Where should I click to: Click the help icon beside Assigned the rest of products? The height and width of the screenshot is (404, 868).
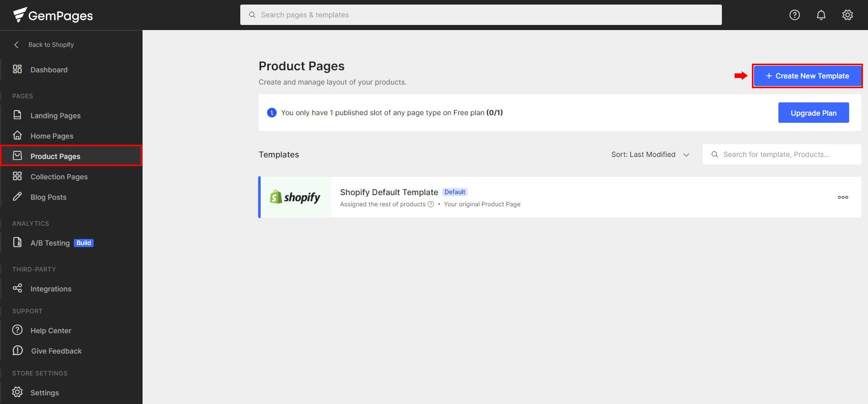coord(431,204)
